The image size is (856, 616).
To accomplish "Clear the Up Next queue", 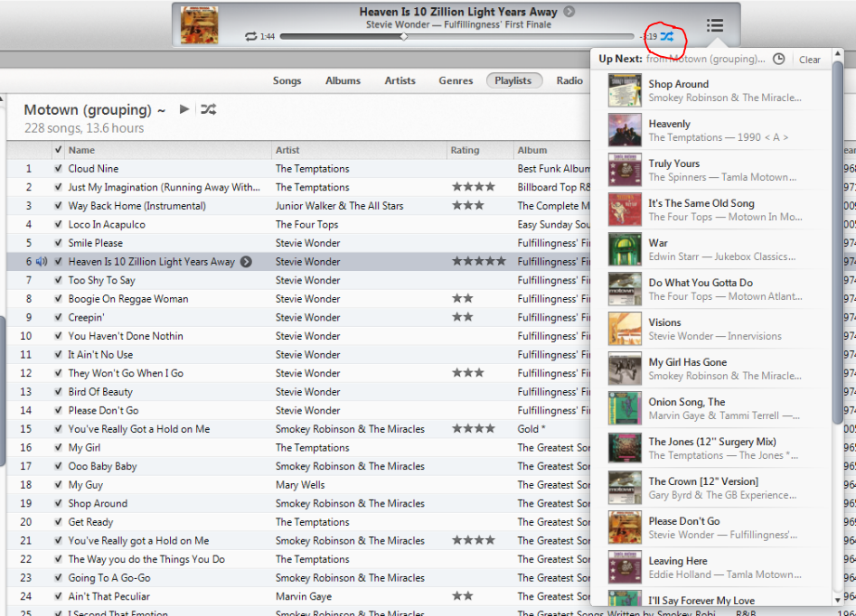I will coord(810,60).
